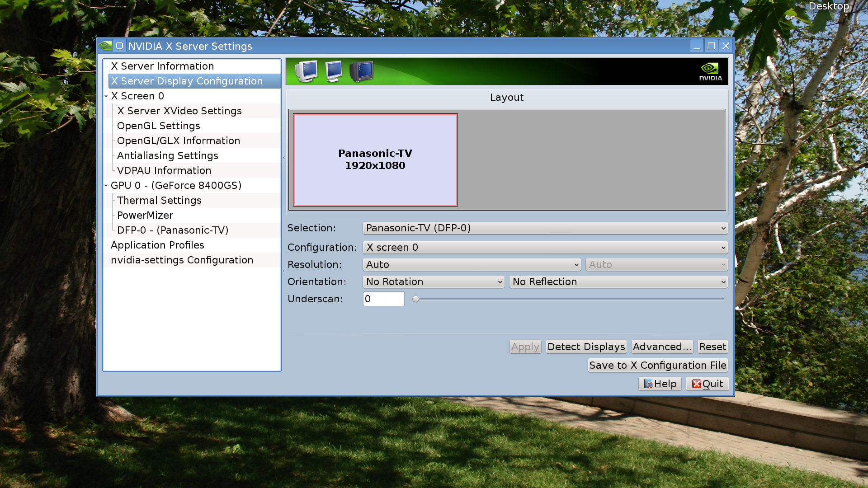Select DFP-0 - (Panasonic-TV) entry

pyautogui.click(x=173, y=230)
